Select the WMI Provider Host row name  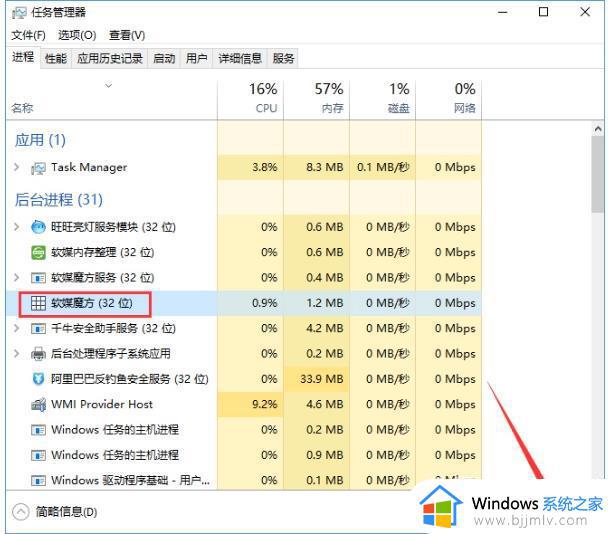coord(102,404)
